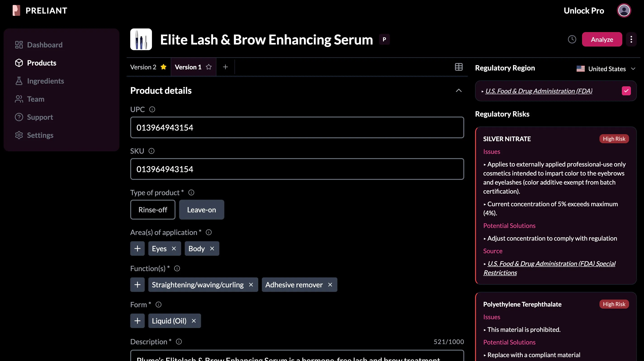
Task: Open FDA Special Restrictions source link
Action: pos(549,268)
